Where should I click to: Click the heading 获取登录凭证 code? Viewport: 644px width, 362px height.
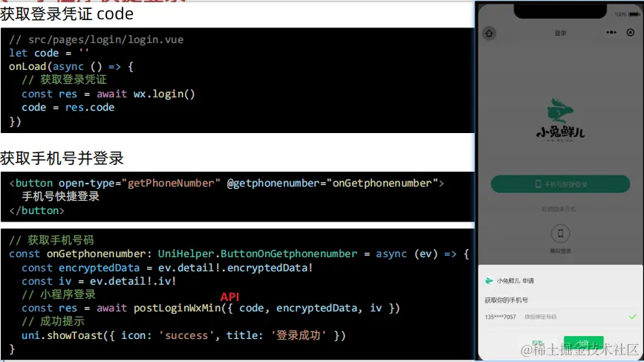click(x=67, y=14)
